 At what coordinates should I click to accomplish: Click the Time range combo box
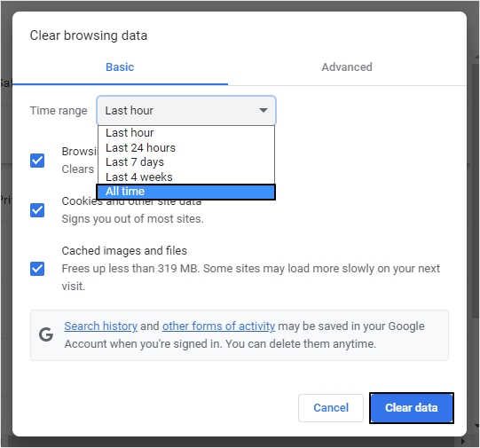point(186,110)
